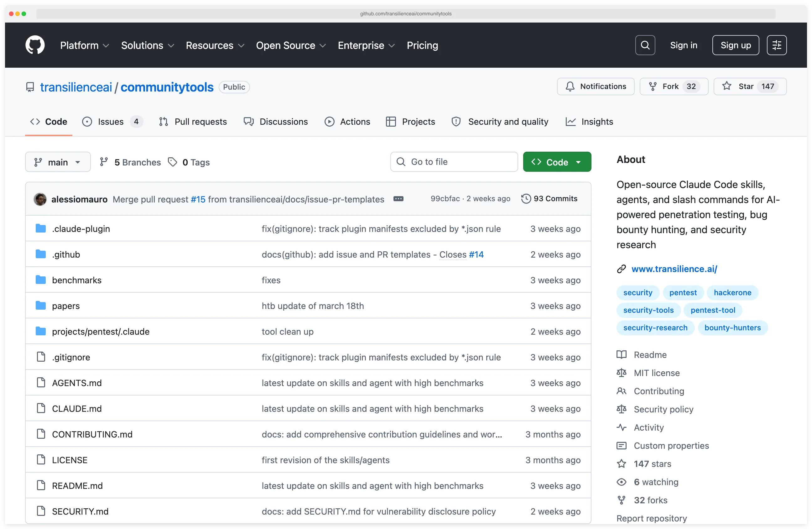Click the tag icon next to 0 Tags

173,162
